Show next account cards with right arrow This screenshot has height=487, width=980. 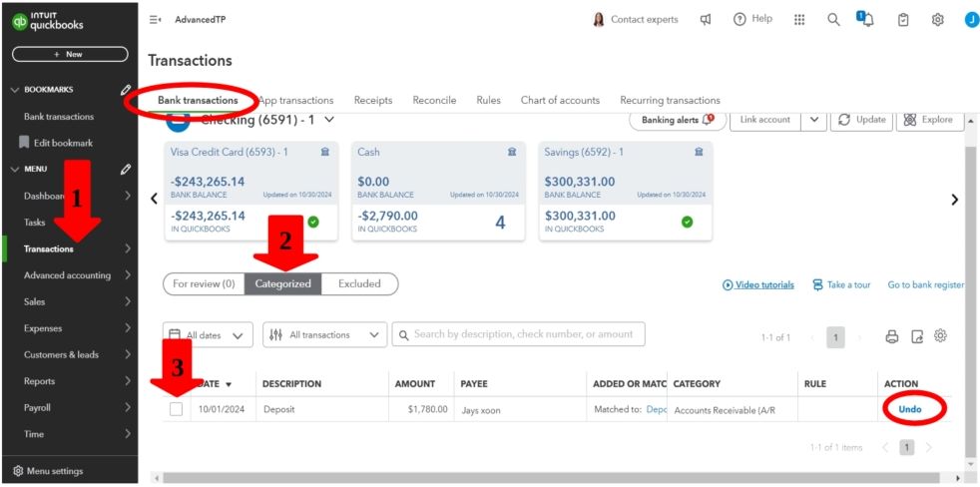[x=954, y=200]
